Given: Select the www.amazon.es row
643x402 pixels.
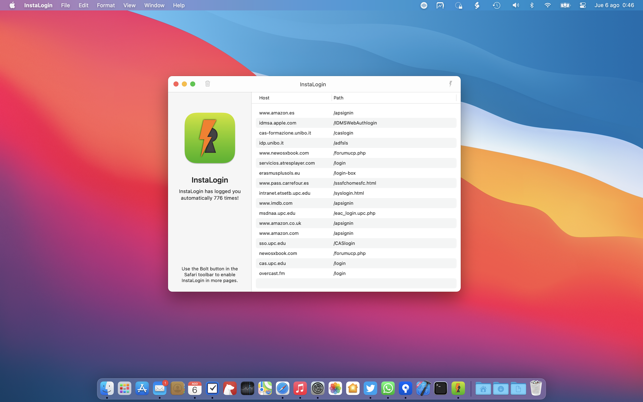Looking at the screenshot, I should [356, 113].
